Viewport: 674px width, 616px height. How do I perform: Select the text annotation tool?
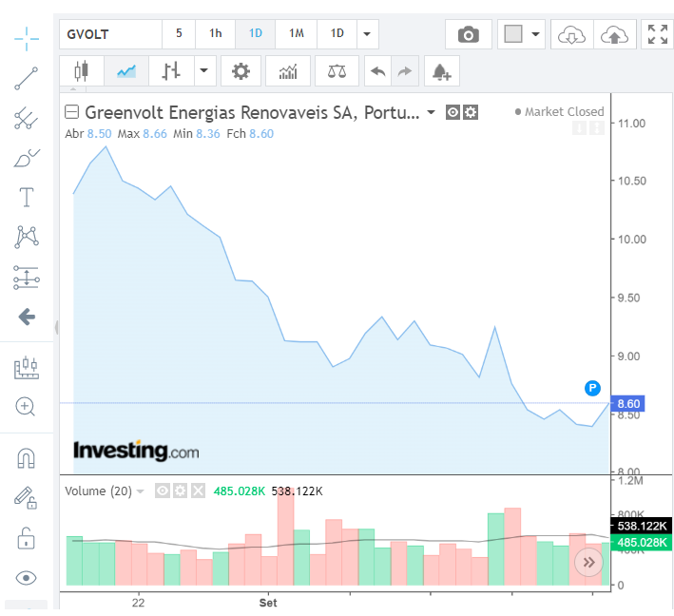pyautogui.click(x=27, y=198)
